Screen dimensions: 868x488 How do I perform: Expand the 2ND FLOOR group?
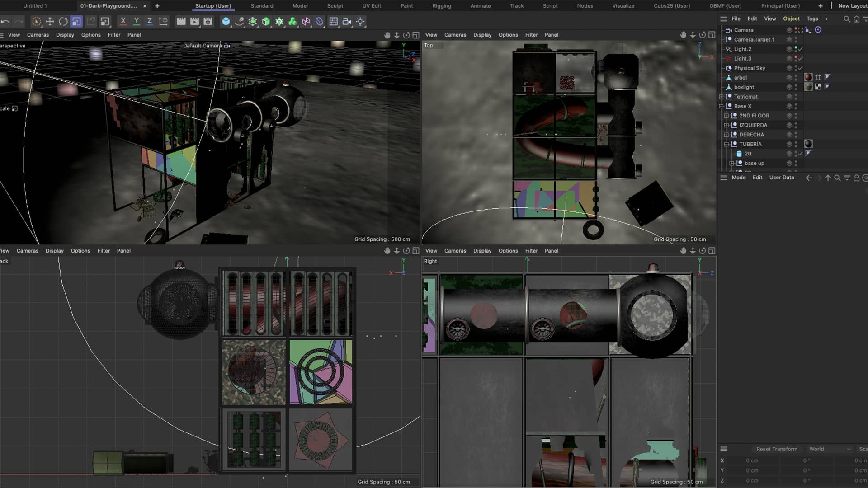click(726, 116)
